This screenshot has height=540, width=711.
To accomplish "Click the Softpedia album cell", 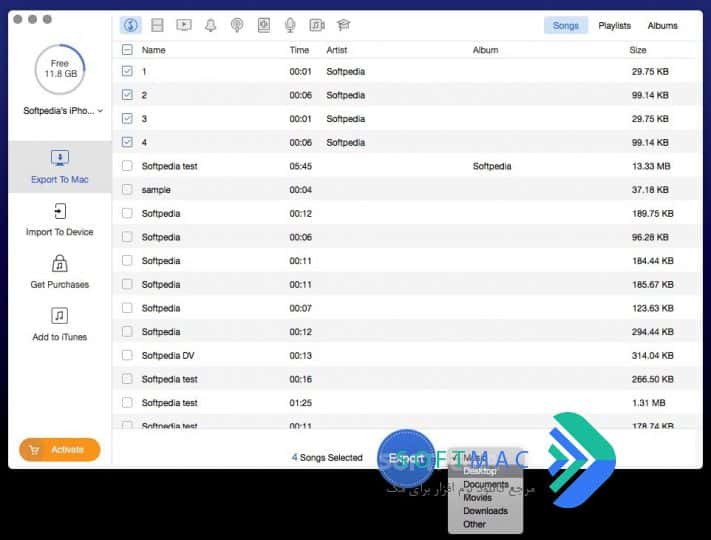I will pyautogui.click(x=492, y=166).
